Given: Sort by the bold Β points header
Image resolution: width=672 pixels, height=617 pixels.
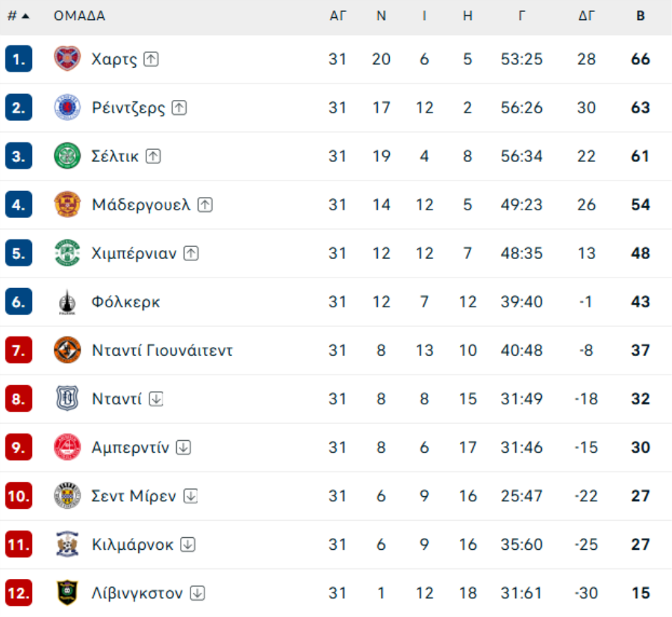Looking at the screenshot, I should point(640,16).
